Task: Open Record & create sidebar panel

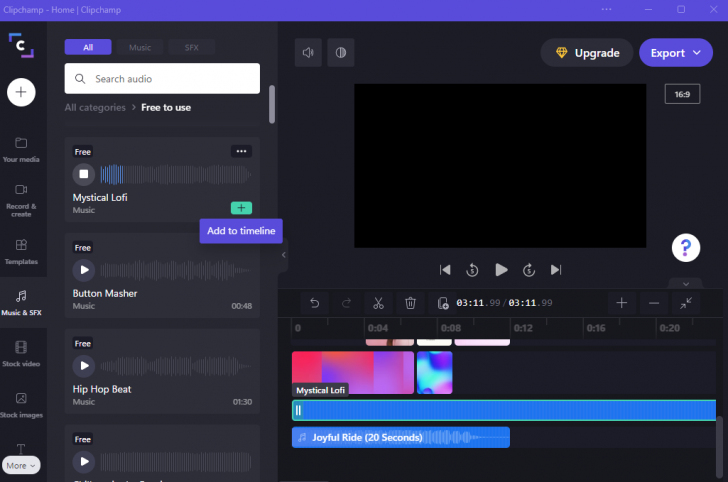Action: coord(21,201)
